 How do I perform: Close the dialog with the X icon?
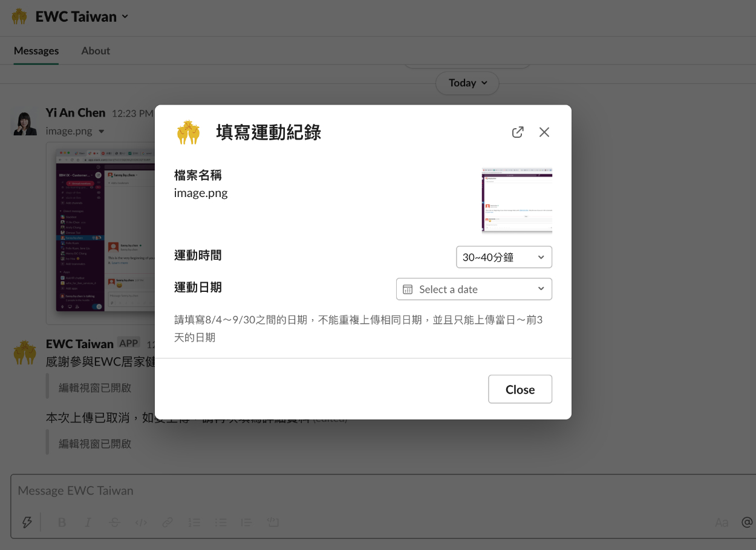(544, 132)
